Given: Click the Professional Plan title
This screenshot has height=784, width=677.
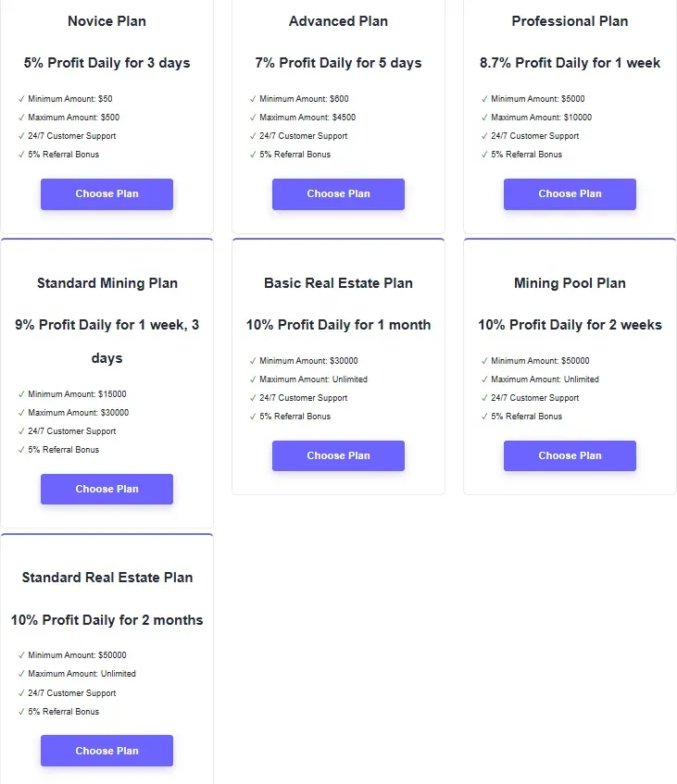Looking at the screenshot, I should 570,21.
